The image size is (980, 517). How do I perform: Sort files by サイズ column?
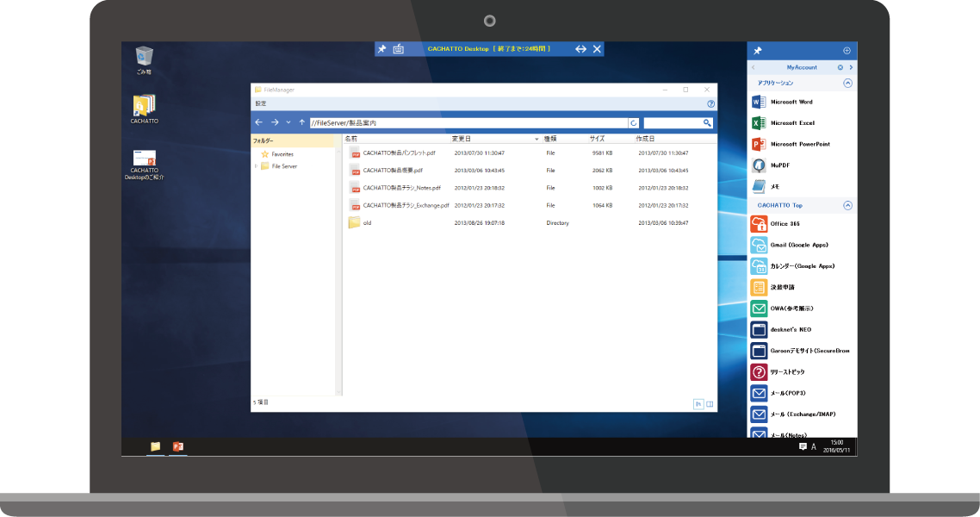[597, 139]
